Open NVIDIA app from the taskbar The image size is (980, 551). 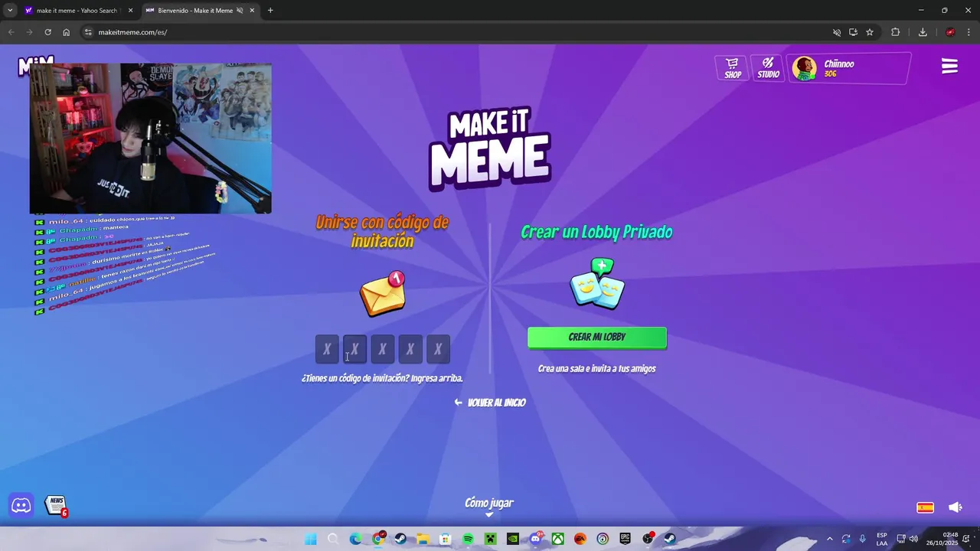click(513, 539)
